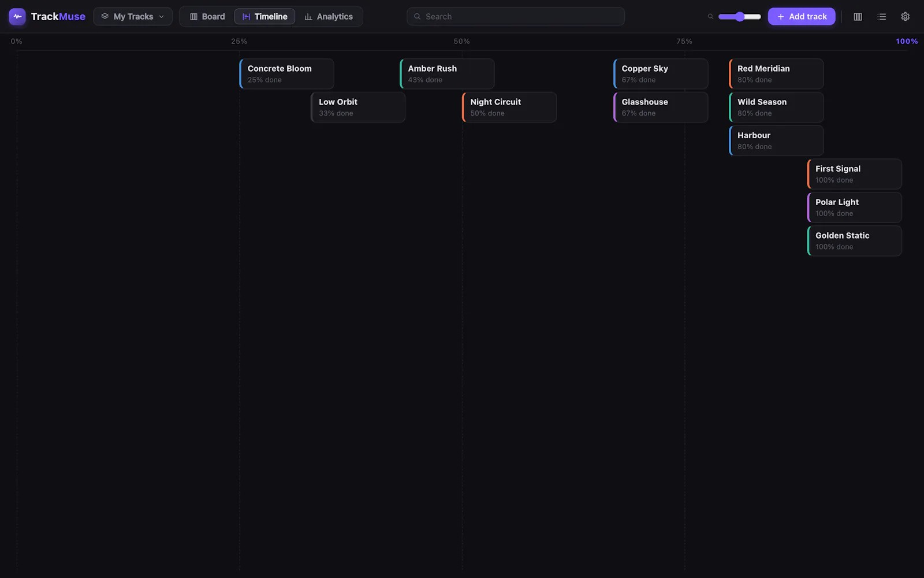
Task: Switch to the Board view tab
Action: point(207,16)
